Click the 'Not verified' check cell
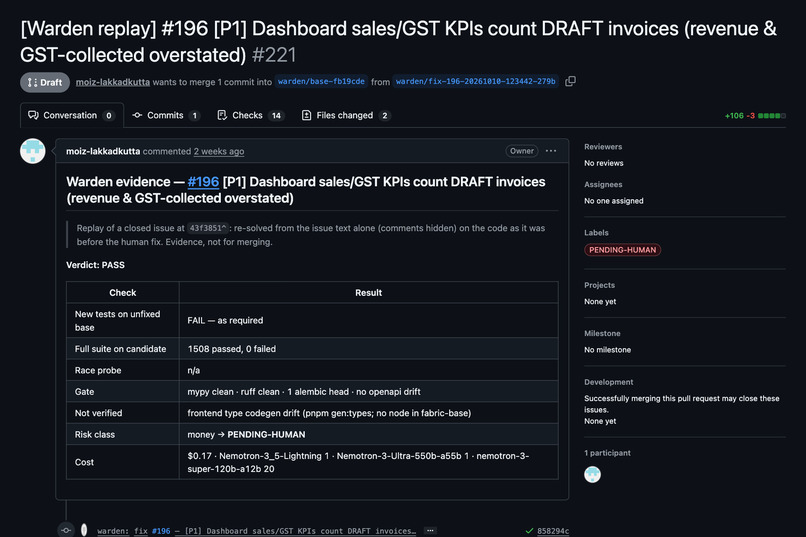This screenshot has height=537, width=806. coord(123,413)
